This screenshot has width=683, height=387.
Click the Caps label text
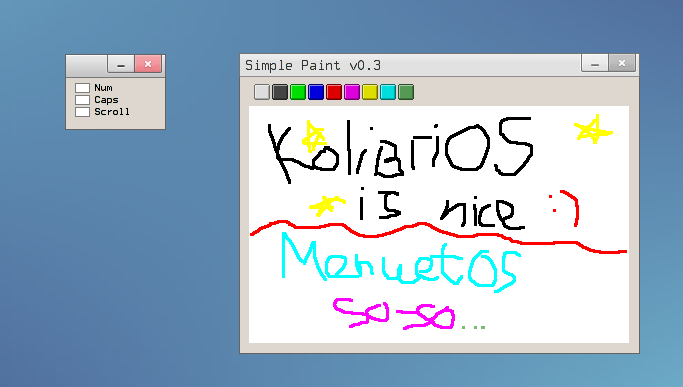tap(106, 100)
